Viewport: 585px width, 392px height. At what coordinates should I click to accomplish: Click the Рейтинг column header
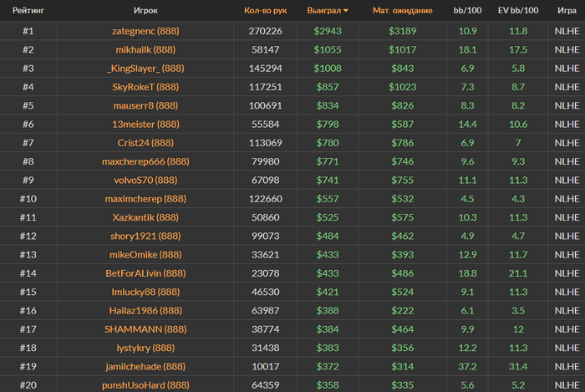28,10
